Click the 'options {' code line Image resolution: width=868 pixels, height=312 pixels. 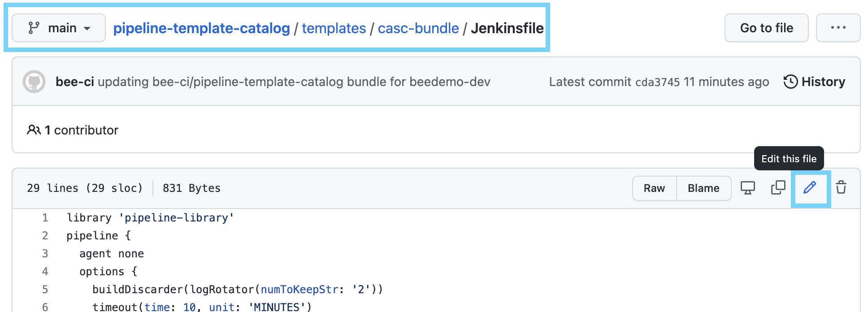(108, 272)
